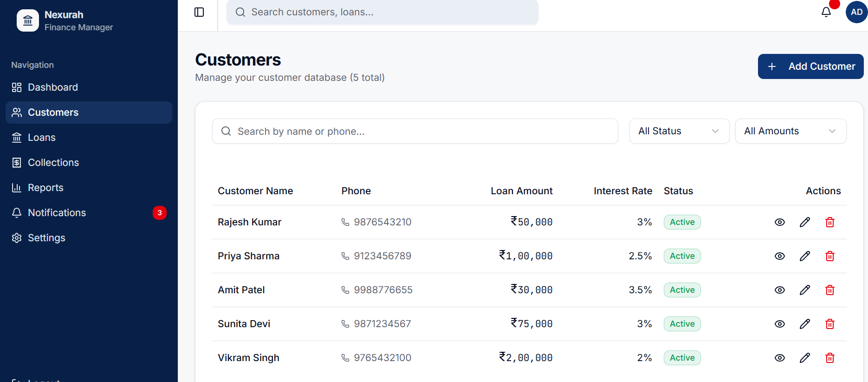The image size is (868, 382).
Task: Edit Sunita Devi with pencil icon
Action: [x=805, y=324]
